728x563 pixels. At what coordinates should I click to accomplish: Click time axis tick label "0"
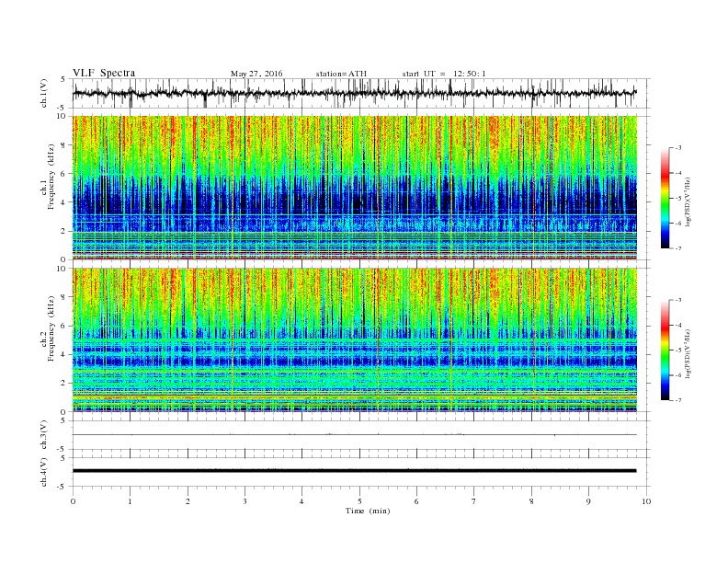[x=73, y=501]
